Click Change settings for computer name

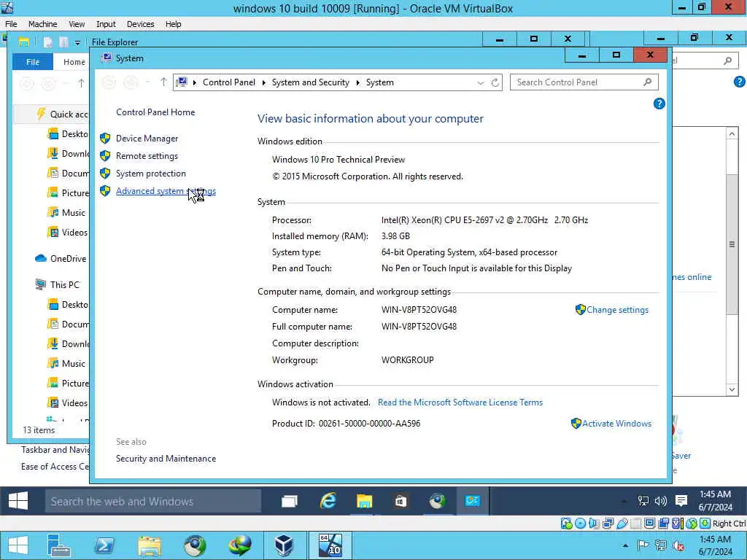tap(617, 310)
